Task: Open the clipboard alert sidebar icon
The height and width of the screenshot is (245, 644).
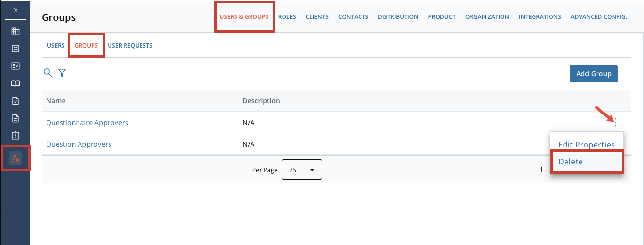Action: click(x=15, y=135)
